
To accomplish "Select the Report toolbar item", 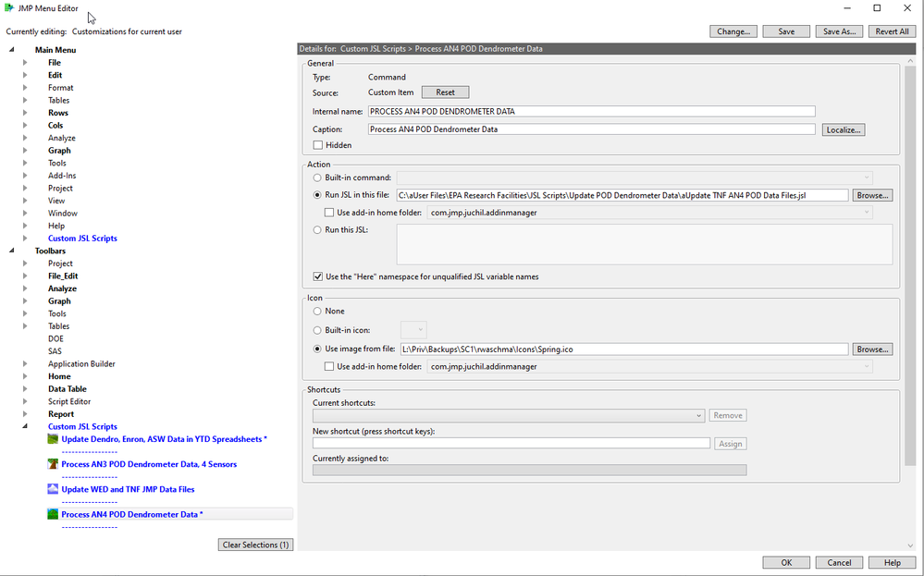I will pos(61,414).
